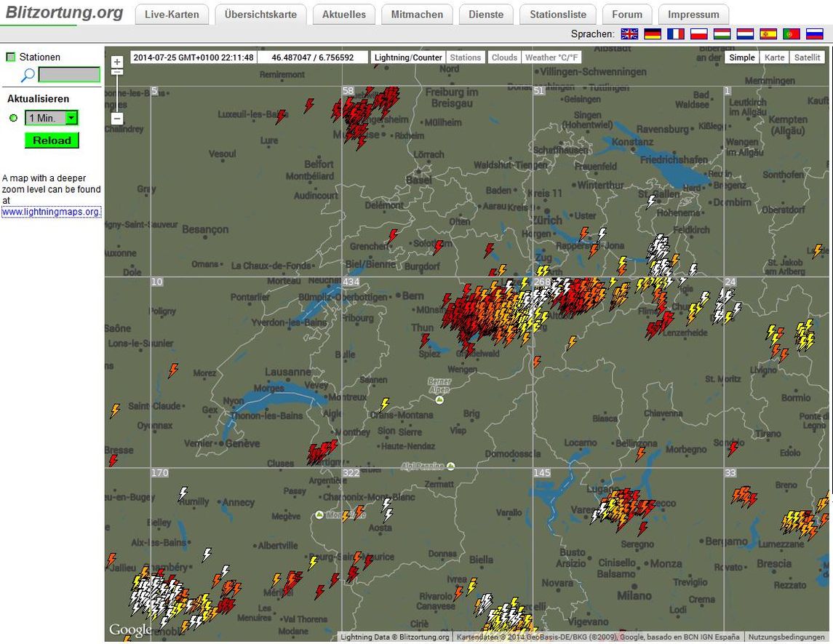833x644 pixels.
Task: Select the Portuguese flag language icon
Action: pyautogui.click(x=792, y=34)
